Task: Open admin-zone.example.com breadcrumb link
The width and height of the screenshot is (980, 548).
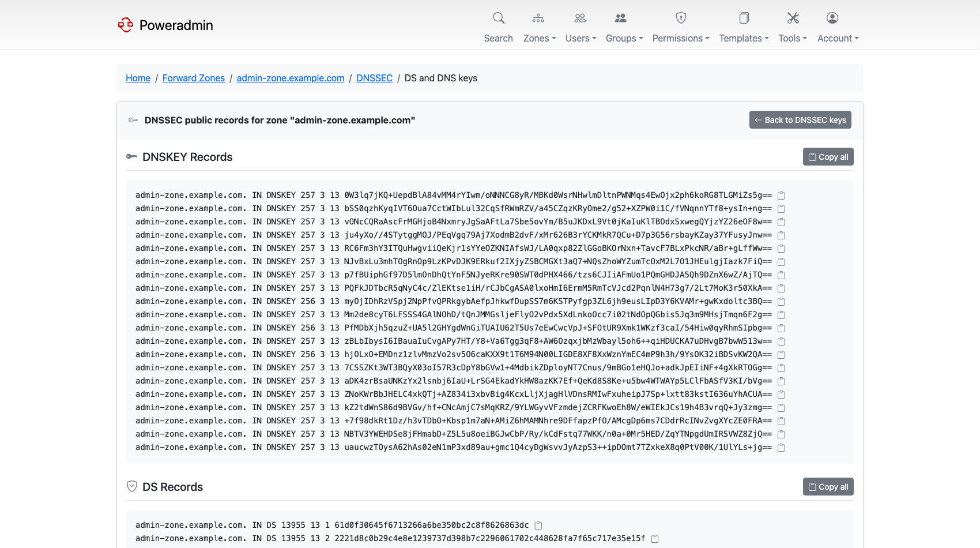Action: click(x=291, y=78)
